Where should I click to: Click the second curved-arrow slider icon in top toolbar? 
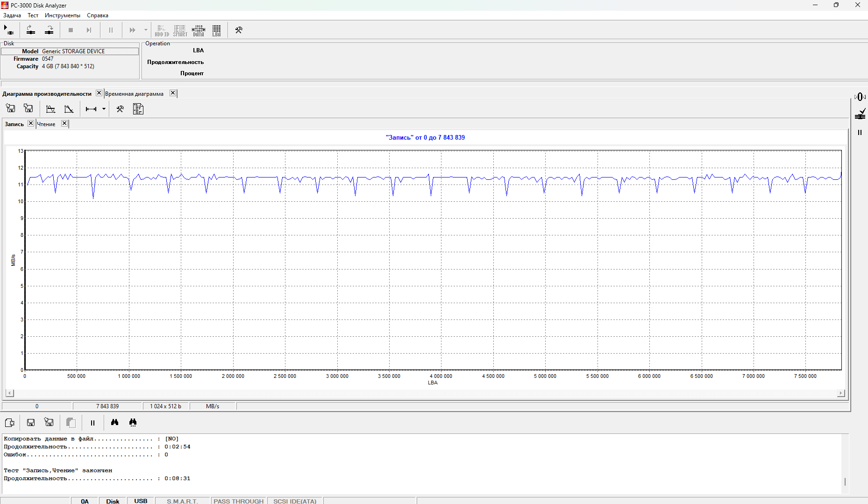(49, 30)
